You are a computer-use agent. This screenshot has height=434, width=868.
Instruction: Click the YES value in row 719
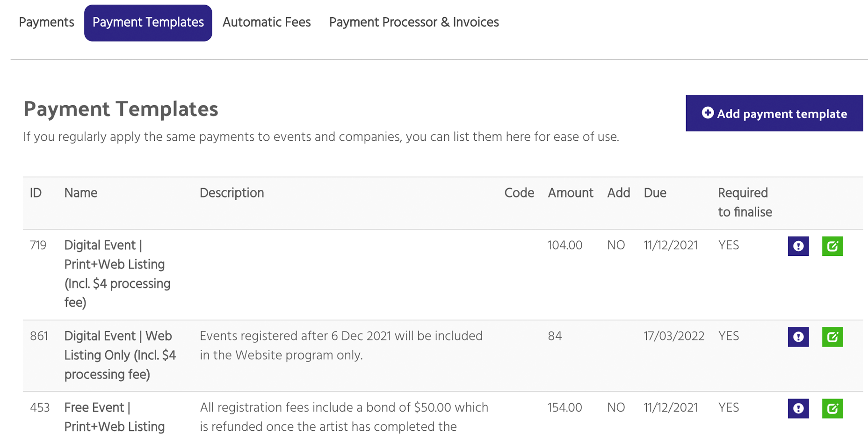729,246
